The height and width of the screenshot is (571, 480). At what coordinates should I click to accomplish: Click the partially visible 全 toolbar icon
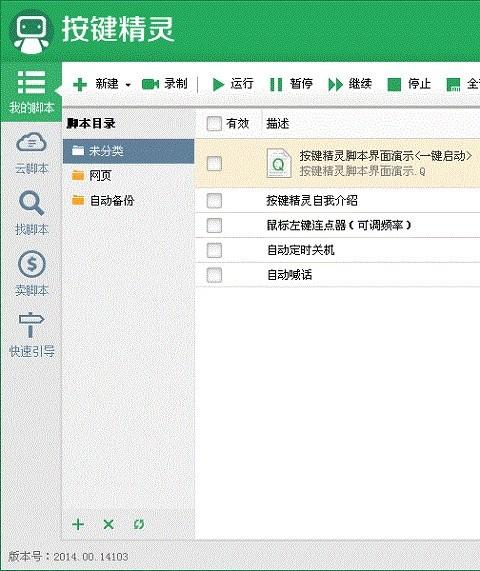(x=453, y=84)
